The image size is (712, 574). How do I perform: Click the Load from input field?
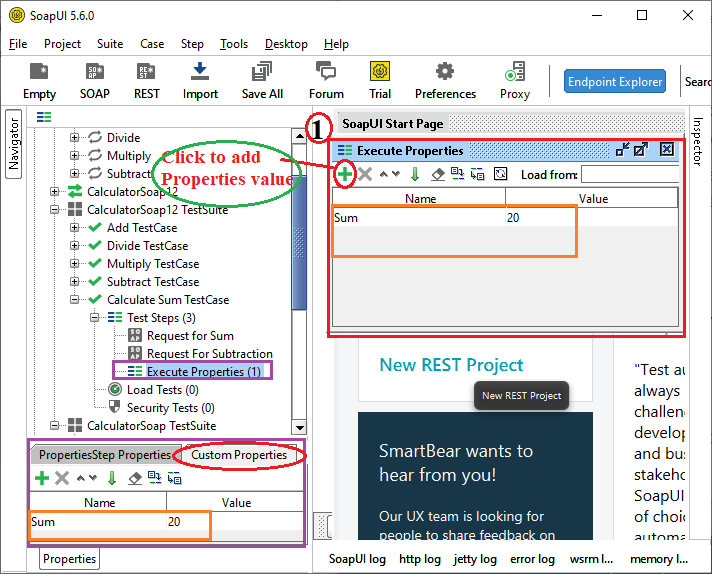[630, 174]
